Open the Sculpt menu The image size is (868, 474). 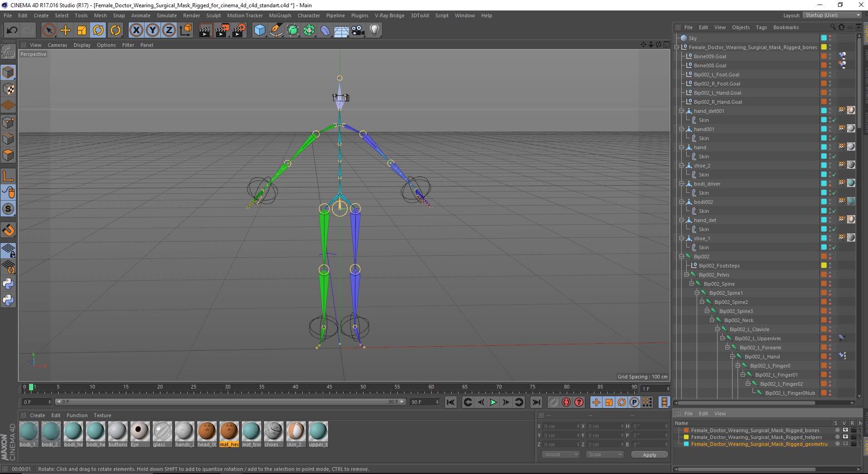214,15
